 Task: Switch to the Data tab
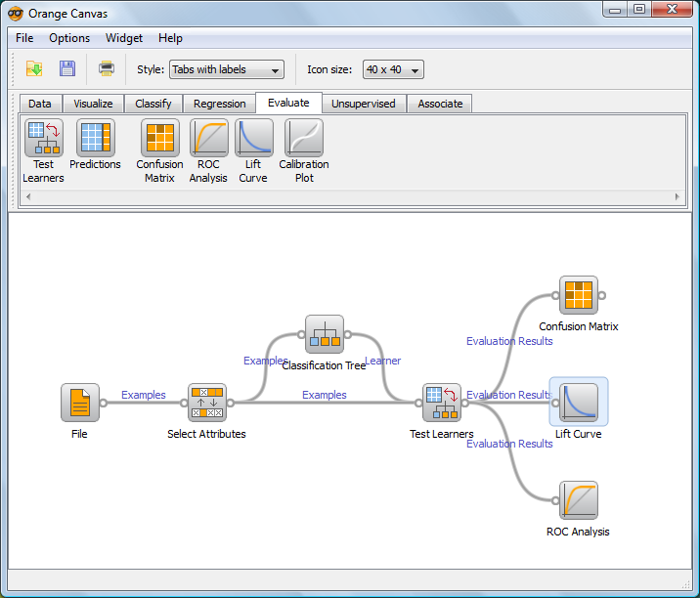[40, 104]
